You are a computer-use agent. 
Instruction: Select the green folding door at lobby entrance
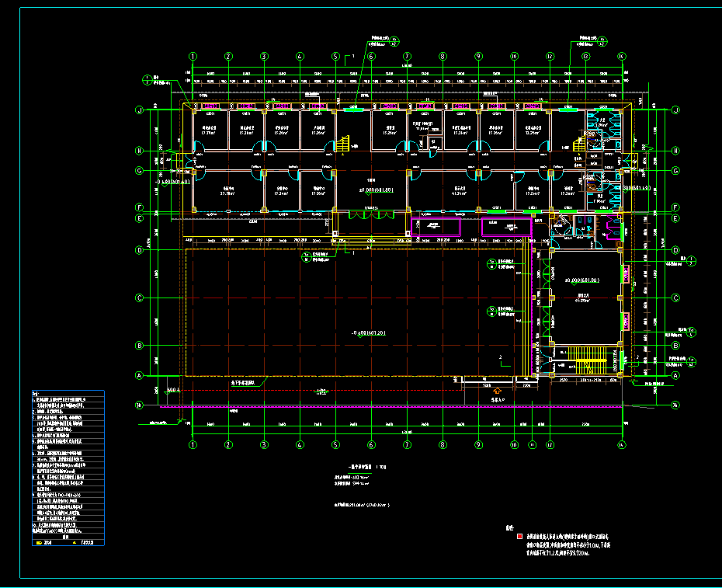click(x=371, y=214)
